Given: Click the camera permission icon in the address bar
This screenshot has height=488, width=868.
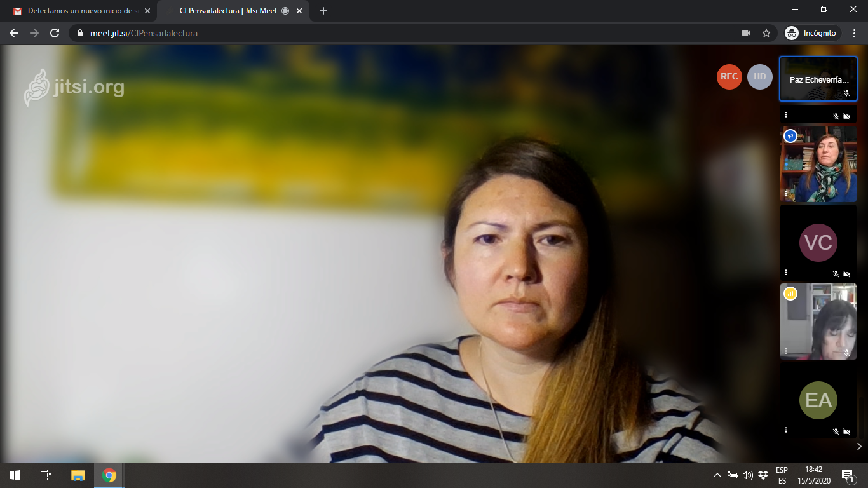Looking at the screenshot, I should pos(746,33).
